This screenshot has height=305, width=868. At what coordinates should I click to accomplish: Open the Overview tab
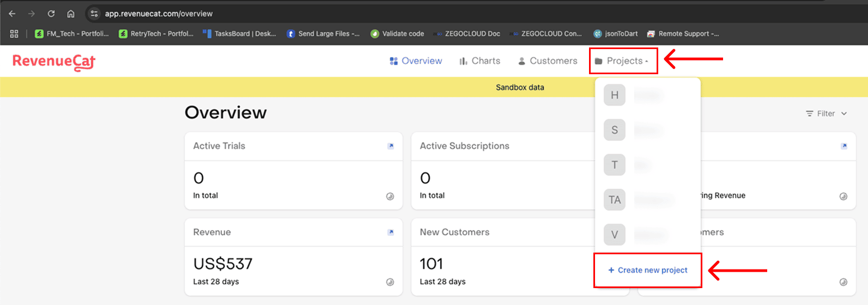(x=416, y=61)
